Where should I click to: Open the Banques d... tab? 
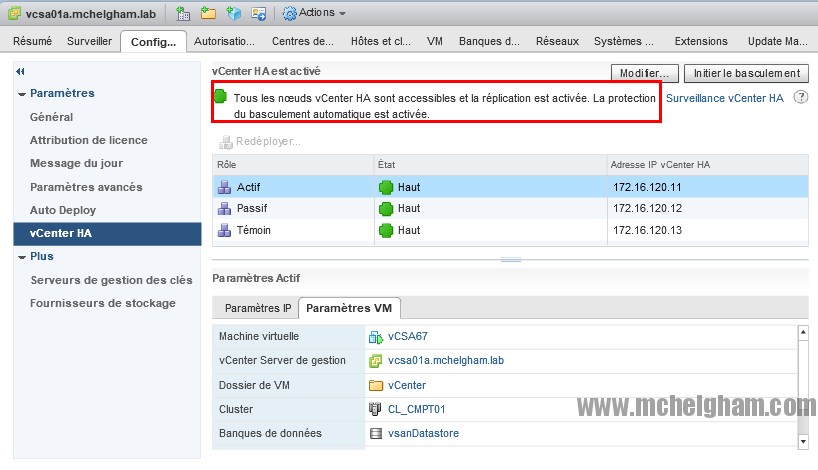coord(489,41)
